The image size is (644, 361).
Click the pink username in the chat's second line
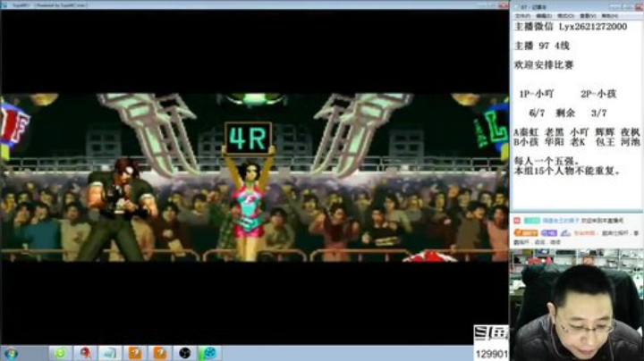pos(584,233)
